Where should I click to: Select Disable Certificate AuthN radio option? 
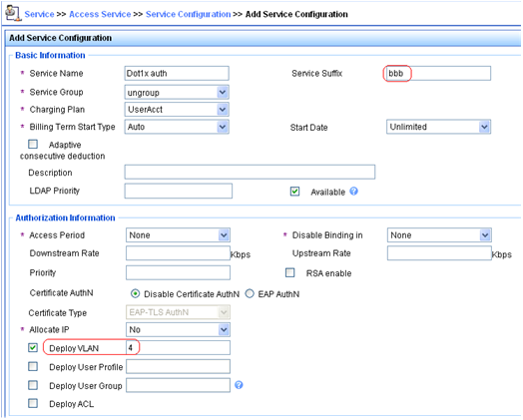(x=135, y=293)
